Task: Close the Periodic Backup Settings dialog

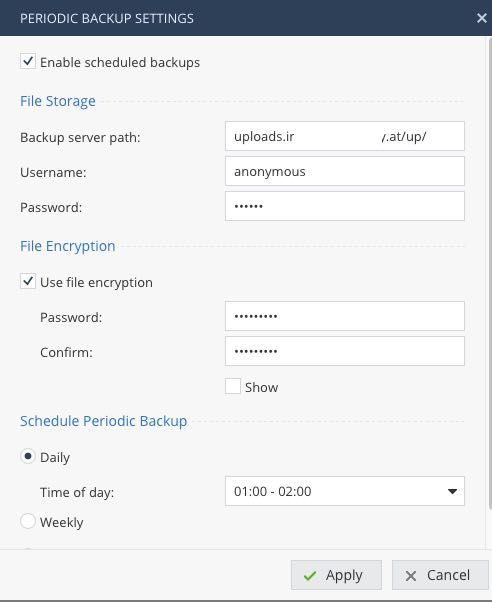Action: tap(482, 18)
